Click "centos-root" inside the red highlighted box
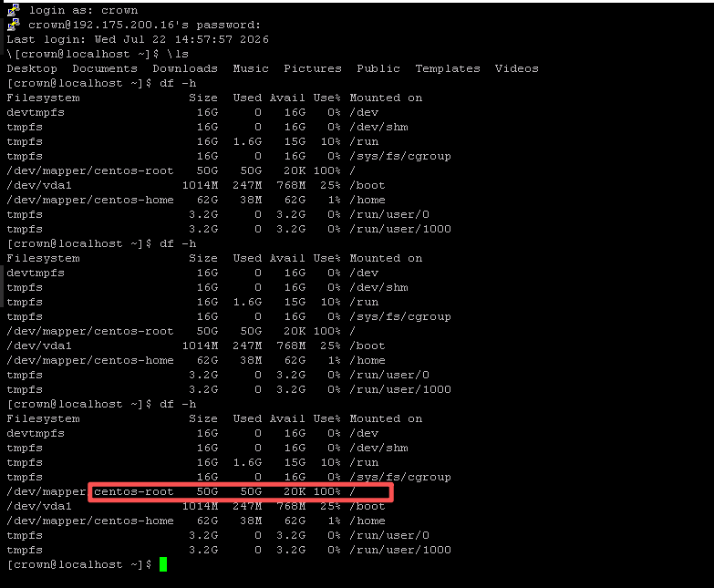714x588 pixels. [x=134, y=491]
